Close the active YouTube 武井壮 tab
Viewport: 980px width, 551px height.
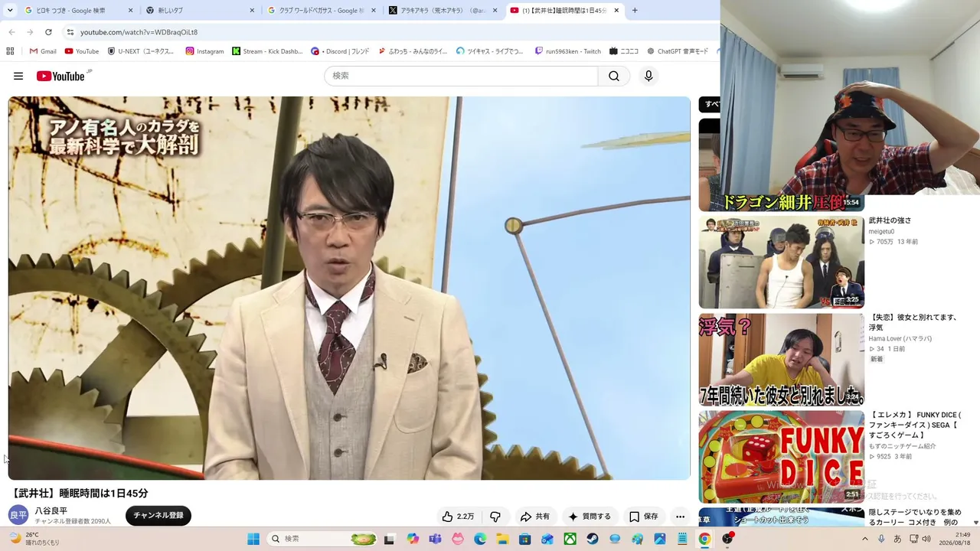click(x=616, y=11)
